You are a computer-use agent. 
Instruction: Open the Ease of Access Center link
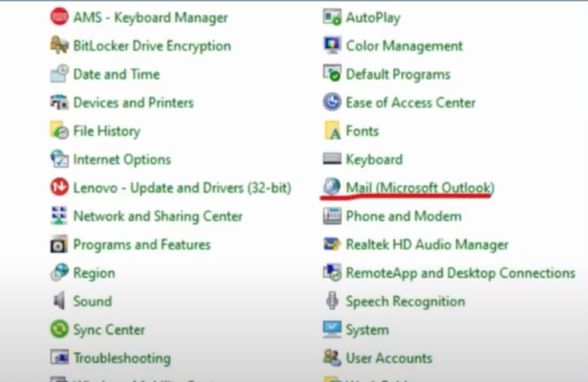(411, 102)
